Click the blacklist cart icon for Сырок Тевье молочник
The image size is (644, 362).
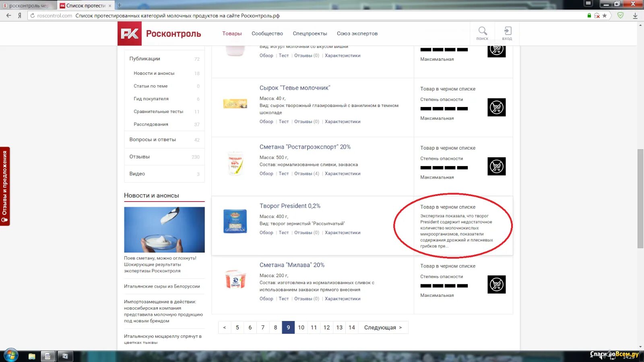[x=496, y=107]
